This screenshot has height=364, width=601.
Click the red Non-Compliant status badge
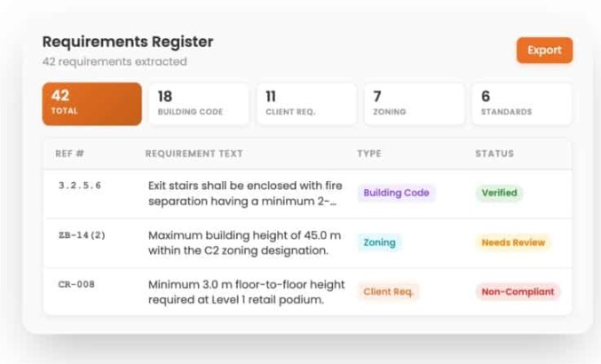click(x=518, y=291)
